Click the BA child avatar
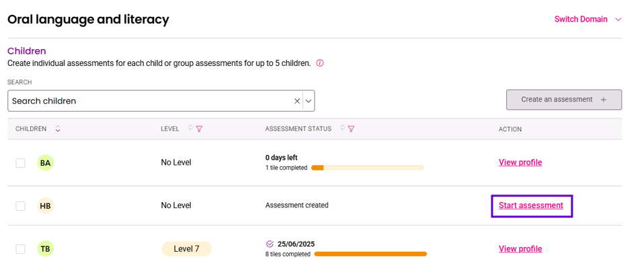644x268 pixels. pyautogui.click(x=45, y=163)
